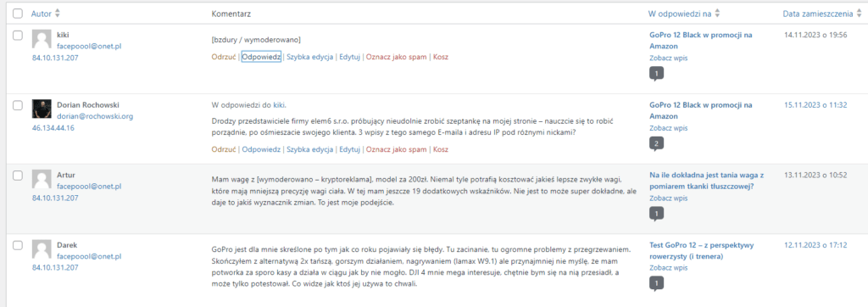Click the author name kiki
This screenshot has height=307, width=868.
tap(63, 35)
